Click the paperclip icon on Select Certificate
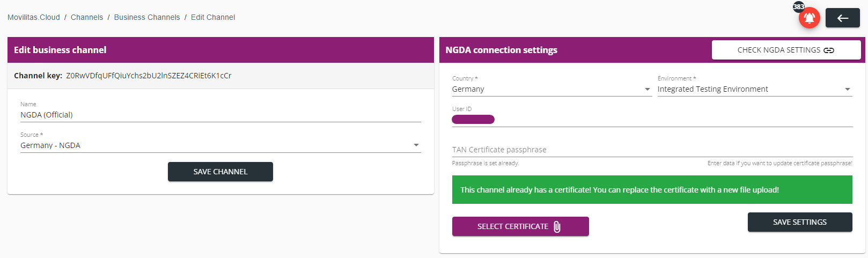This screenshot has height=258, width=868. [557, 227]
